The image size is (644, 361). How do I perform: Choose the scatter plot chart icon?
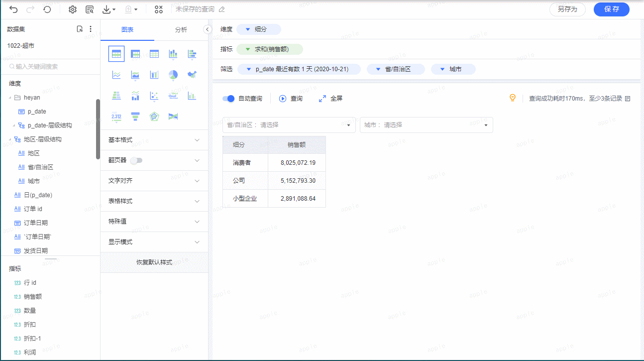tap(154, 96)
